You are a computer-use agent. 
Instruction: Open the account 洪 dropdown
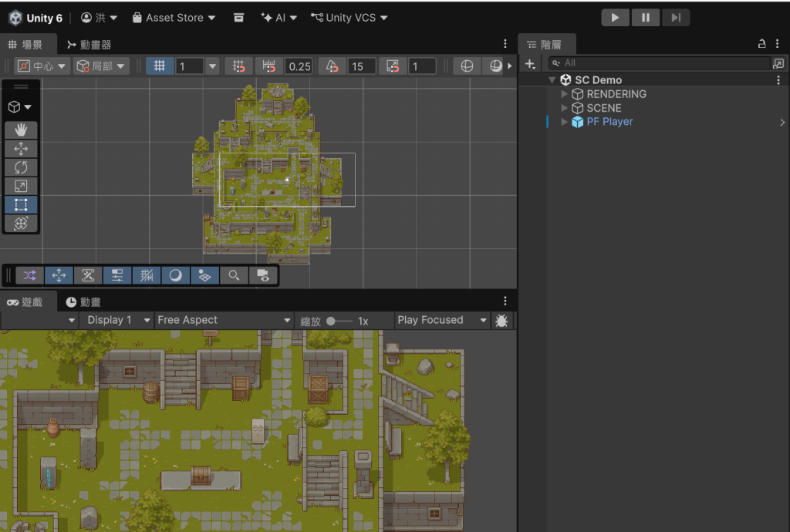coord(99,18)
